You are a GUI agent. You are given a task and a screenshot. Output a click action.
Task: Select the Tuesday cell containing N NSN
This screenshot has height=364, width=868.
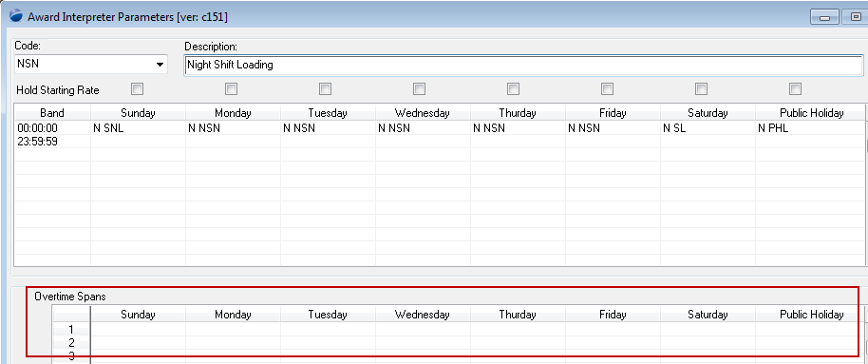[328, 128]
